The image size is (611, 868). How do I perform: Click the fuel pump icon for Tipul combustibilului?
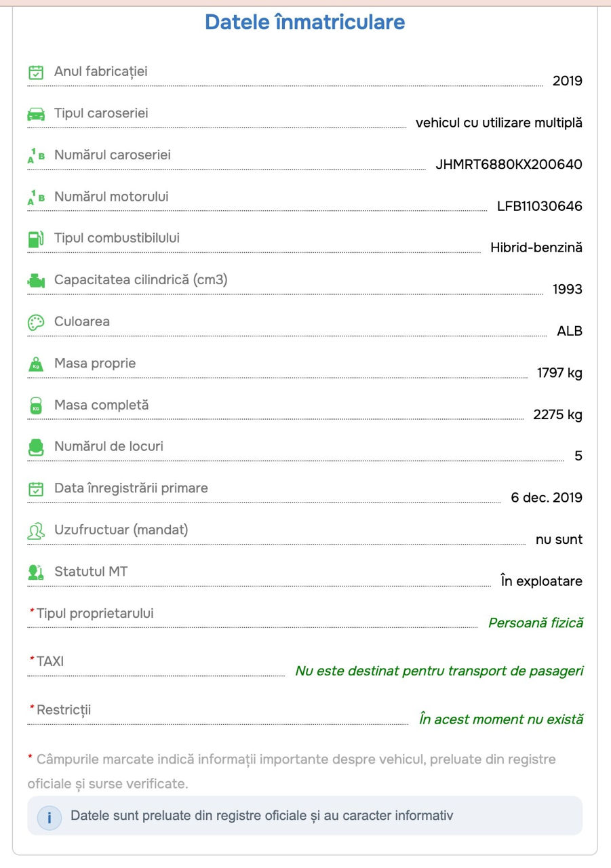click(x=36, y=239)
